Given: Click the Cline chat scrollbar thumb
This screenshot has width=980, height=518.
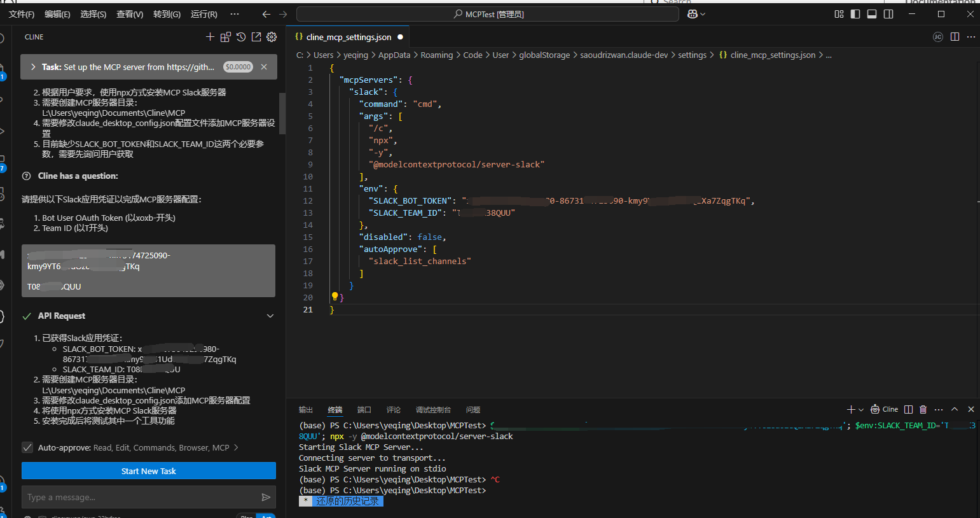Looking at the screenshot, I should pos(282,113).
